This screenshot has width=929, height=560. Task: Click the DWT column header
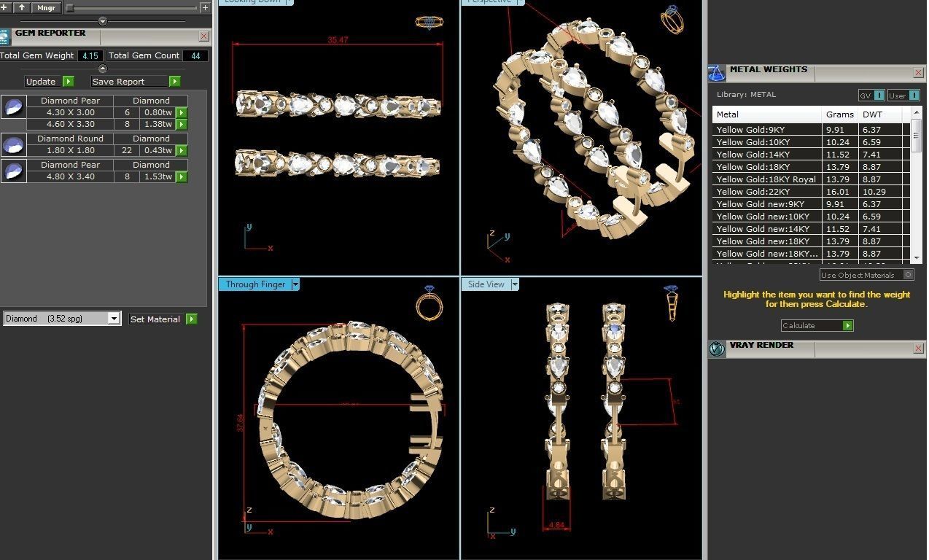coord(880,114)
